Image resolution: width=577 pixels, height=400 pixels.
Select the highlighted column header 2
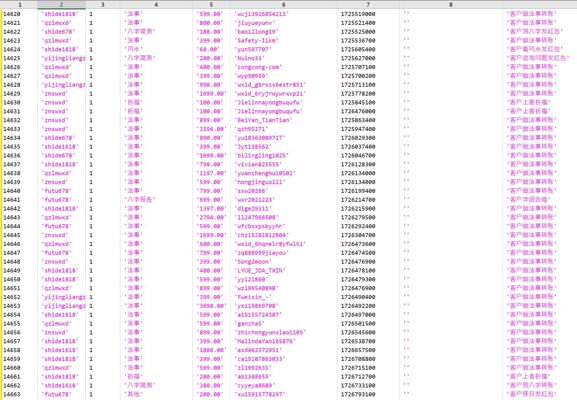61,4
